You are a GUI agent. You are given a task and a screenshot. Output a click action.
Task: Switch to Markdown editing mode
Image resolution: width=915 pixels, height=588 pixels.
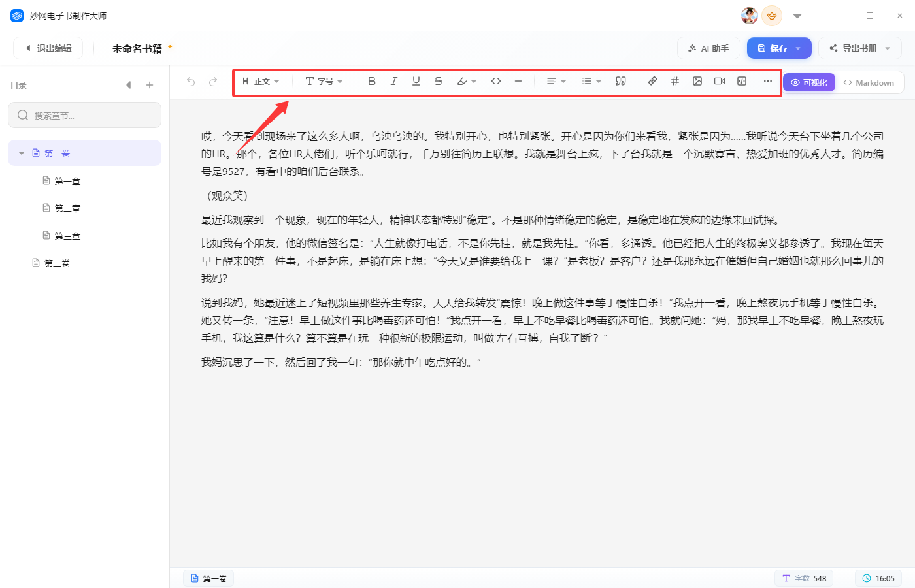click(x=869, y=82)
